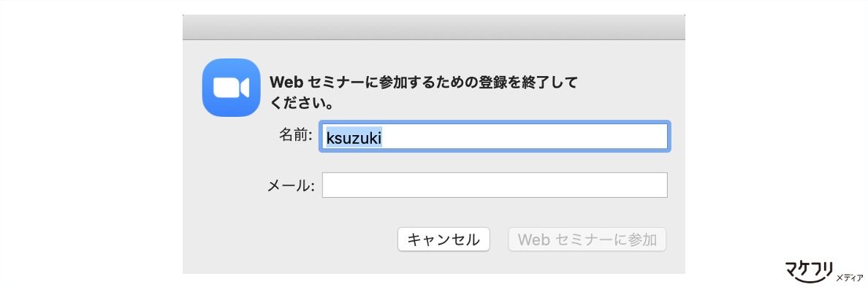Image resolution: width=868 pixels, height=287 pixels.
Task: Click the メール: label
Action: click(292, 185)
